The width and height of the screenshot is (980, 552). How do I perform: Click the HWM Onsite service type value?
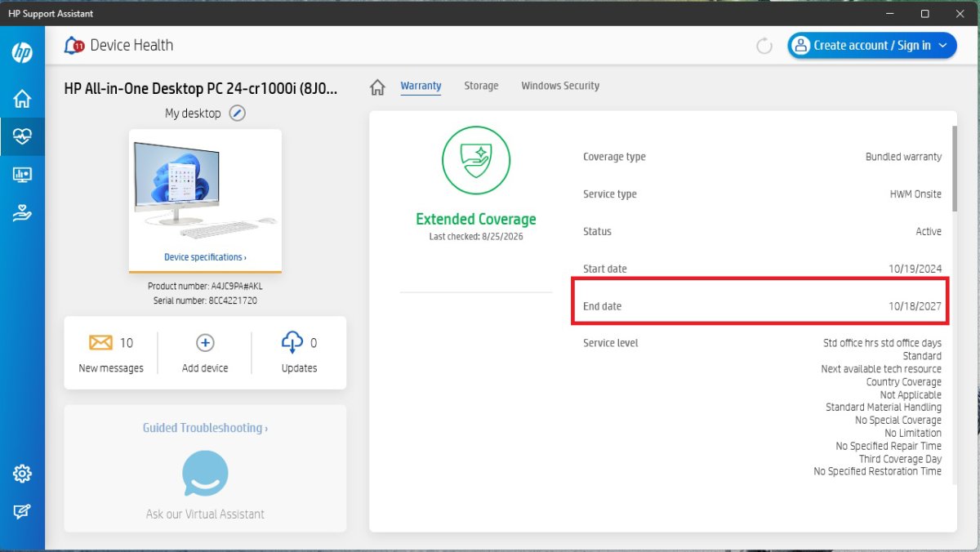click(915, 194)
